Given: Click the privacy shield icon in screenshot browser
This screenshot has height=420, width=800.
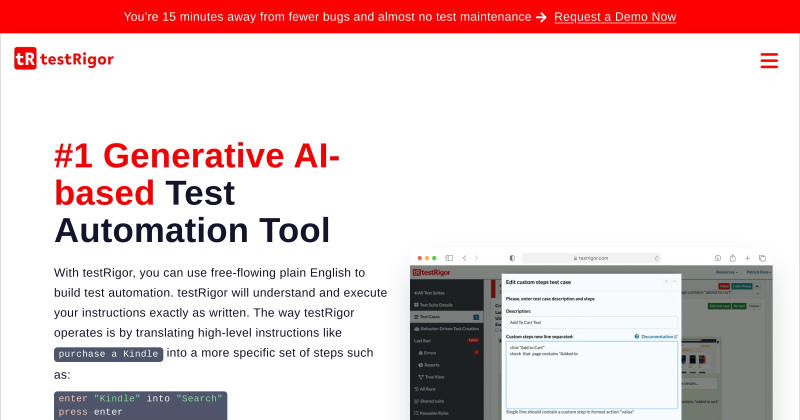Looking at the screenshot, I should coord(512,258).
